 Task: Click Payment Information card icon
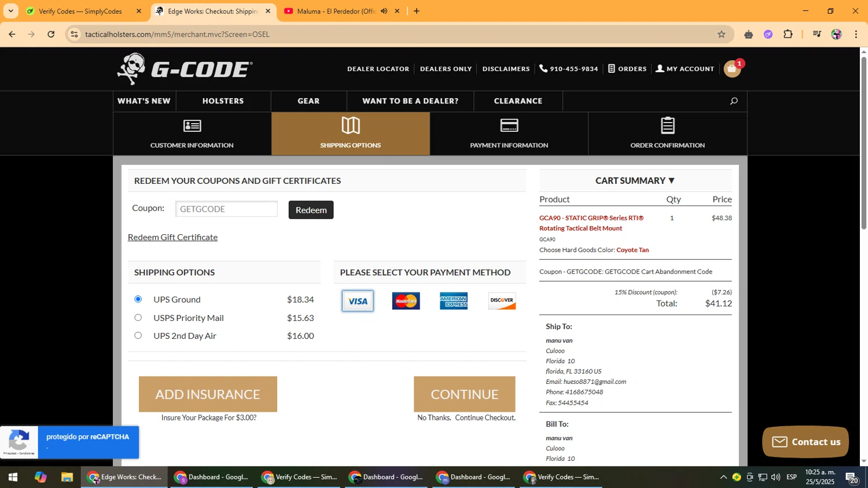[x=509, y=125]
